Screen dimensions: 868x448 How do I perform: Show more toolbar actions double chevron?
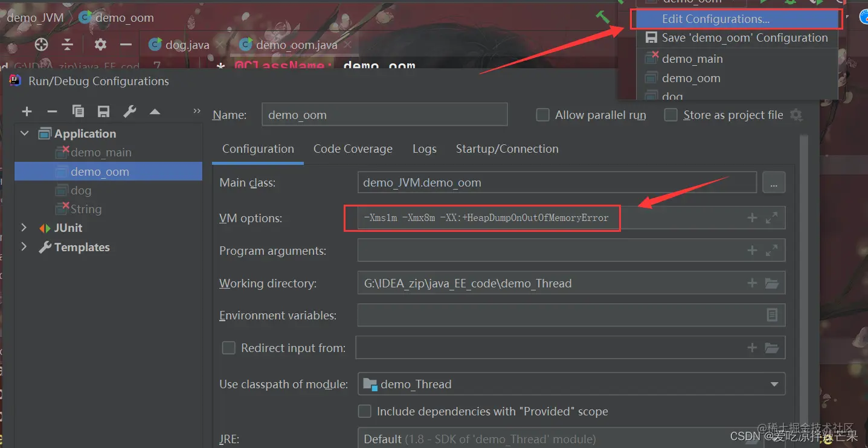196,111
